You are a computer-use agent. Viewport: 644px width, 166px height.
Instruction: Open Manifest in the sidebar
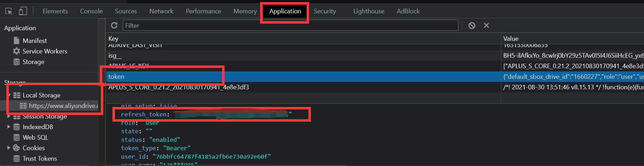coord(35,41)
